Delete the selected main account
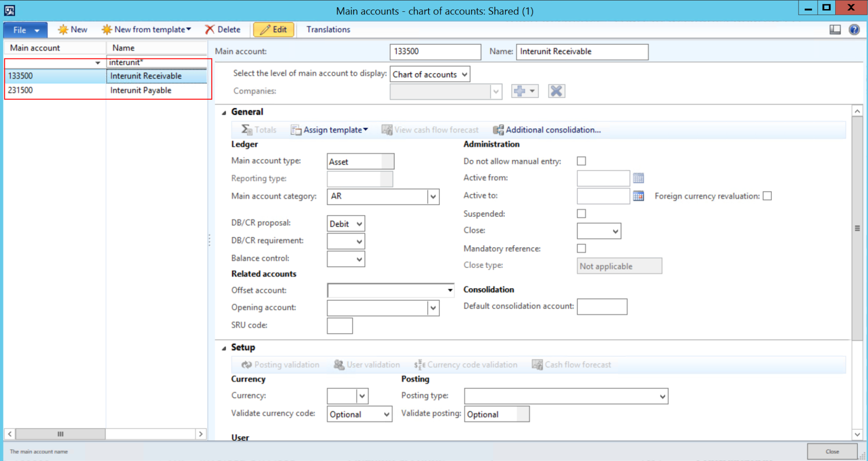 223,29
